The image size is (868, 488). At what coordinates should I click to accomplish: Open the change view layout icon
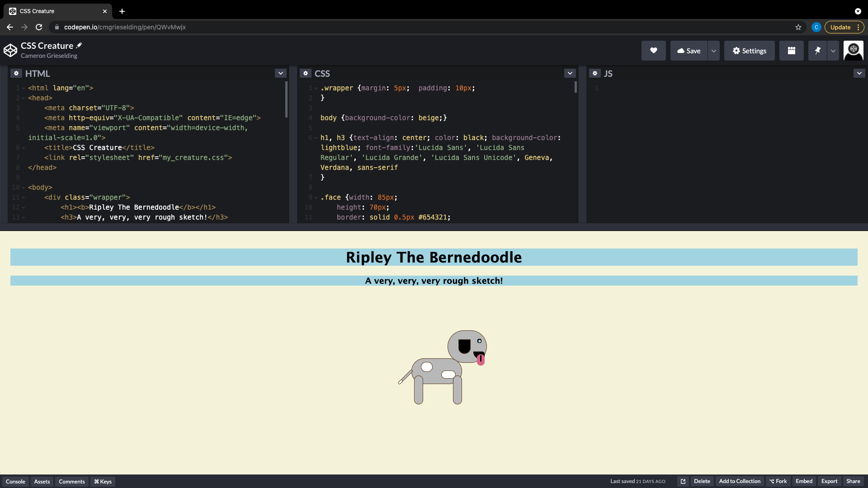[x=791, y=51]
